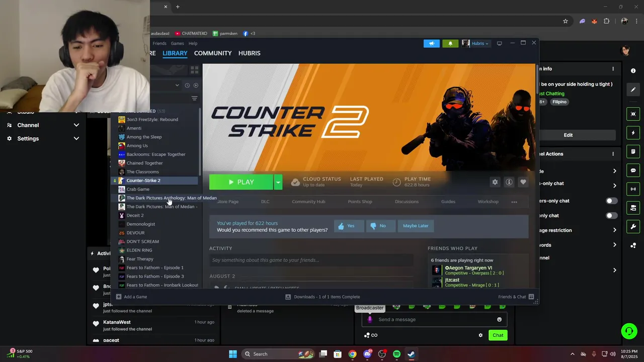The height and width of the screenshot is (362, 644).
Task: Open the Points Shop tab
Action: click(360, 202)
